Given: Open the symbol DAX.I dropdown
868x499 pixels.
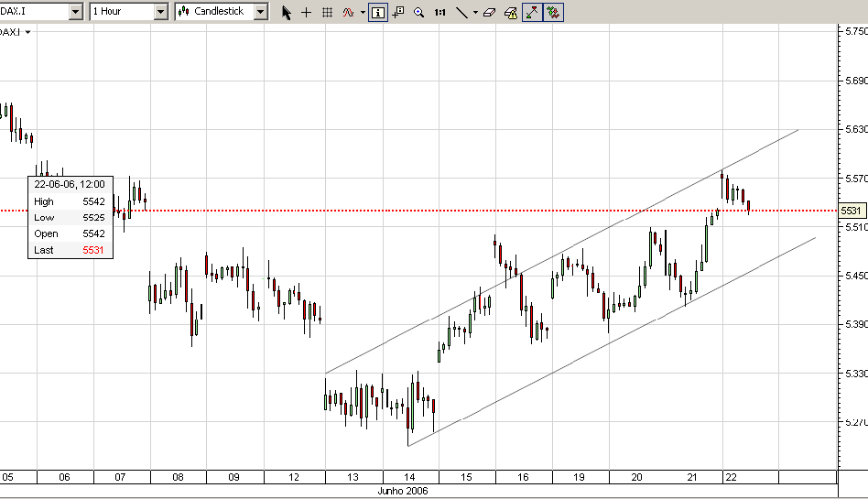Looking at the screenshot, I should pyautogui.click(x=76, y=12).
